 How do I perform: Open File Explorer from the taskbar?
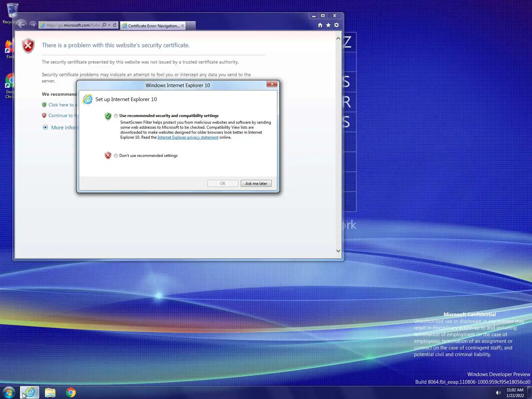(x=50, y=393)
